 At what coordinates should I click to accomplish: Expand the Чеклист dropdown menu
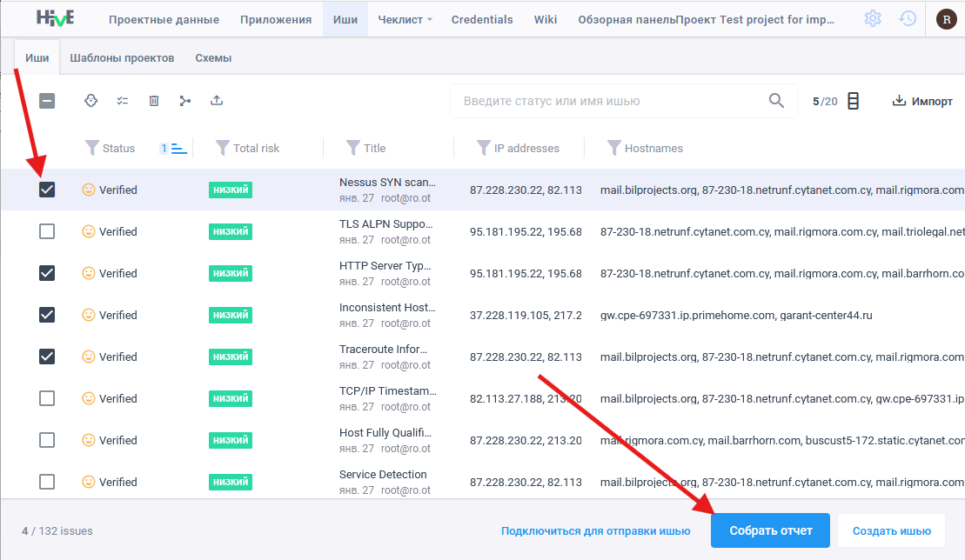pos(405,19)
